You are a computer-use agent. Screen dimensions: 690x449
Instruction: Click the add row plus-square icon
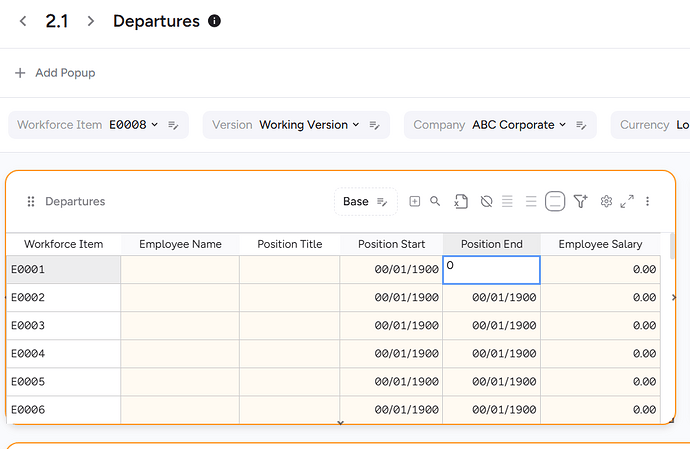coord(415,202)
